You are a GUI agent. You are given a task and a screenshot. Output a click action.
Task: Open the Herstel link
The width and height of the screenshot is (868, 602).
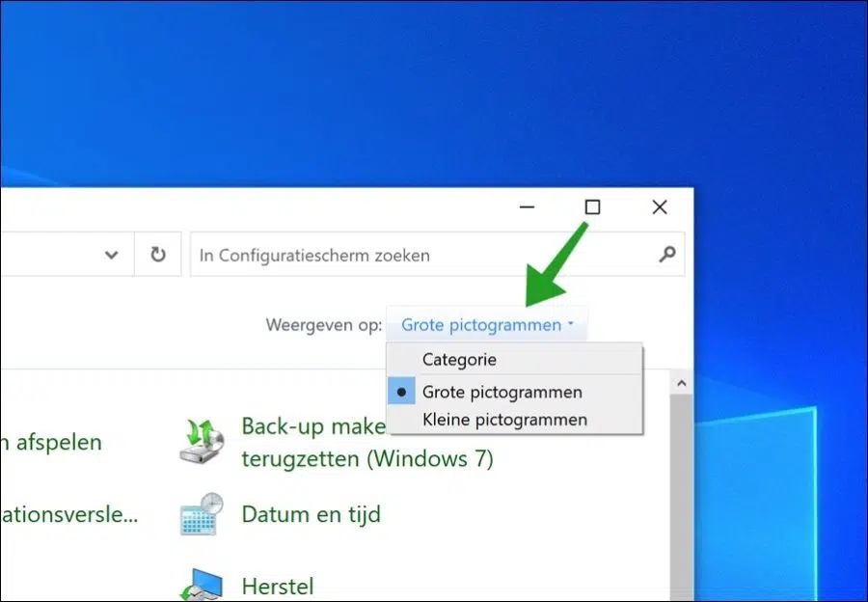point(278,587)
